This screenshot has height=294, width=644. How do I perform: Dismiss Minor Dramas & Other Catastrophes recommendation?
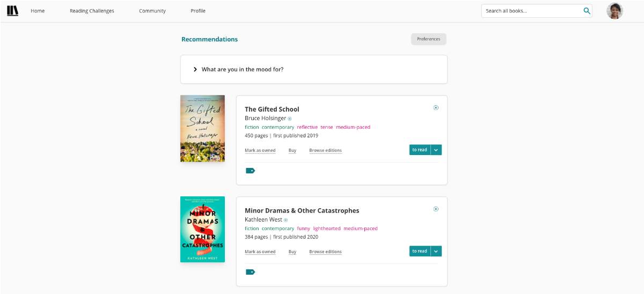[436, 209]
